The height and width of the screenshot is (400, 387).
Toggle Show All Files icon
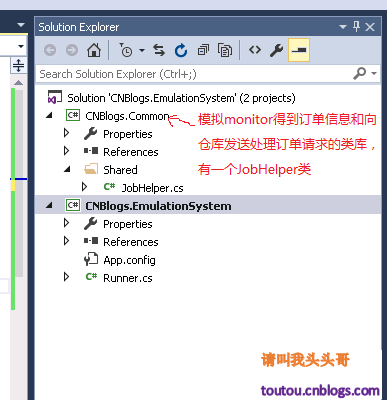tap(225, 50)
